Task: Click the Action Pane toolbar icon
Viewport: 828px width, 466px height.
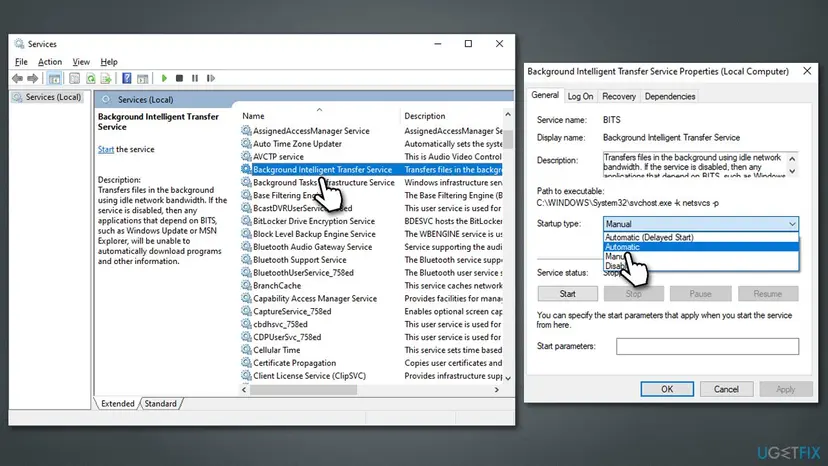Action: [x=143, y=78]
